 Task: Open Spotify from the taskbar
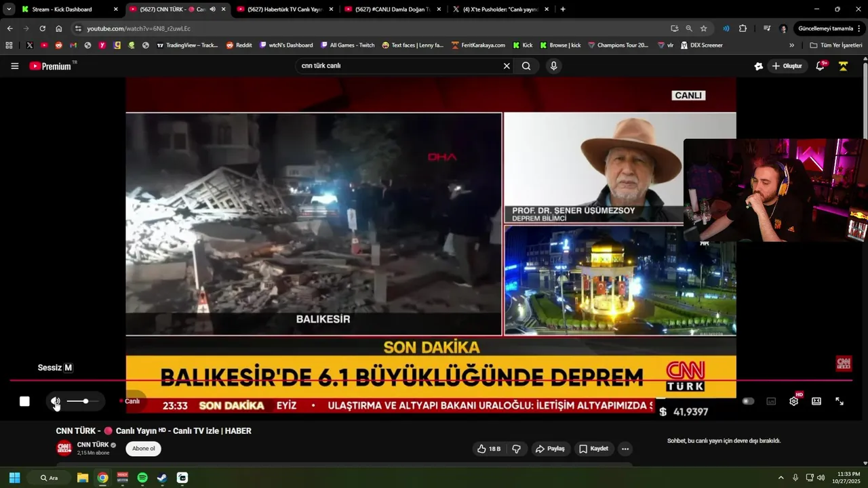(x=142, y=478)
